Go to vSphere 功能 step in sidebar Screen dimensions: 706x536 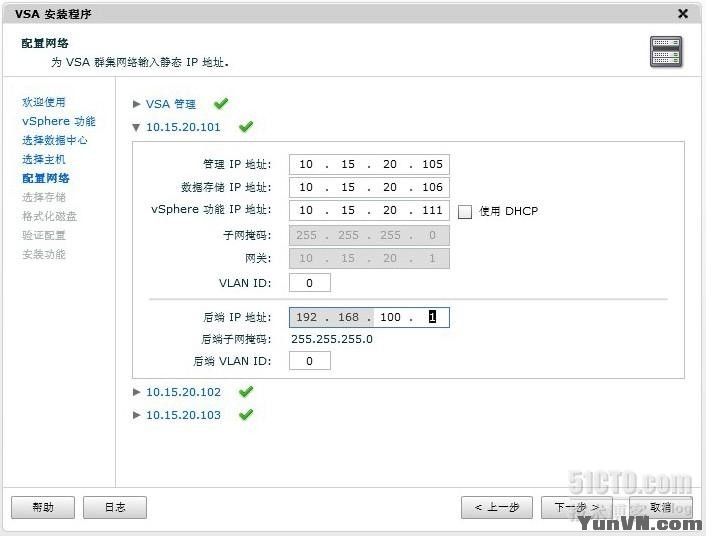point(59,121)
